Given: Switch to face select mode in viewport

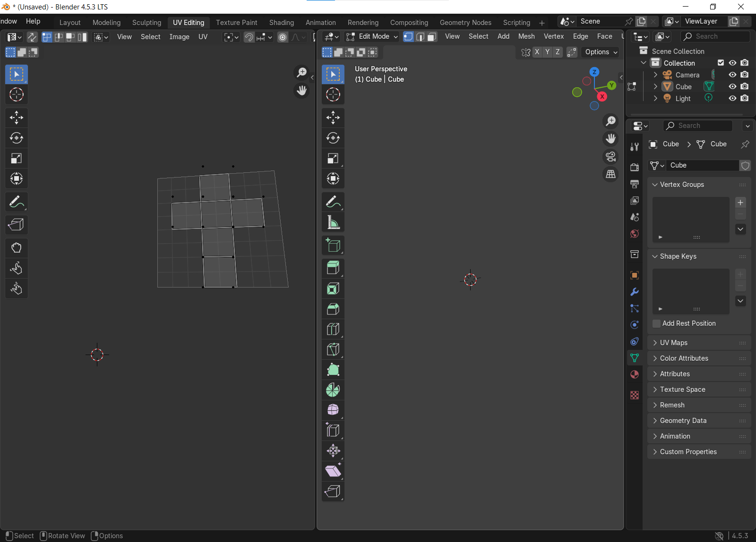Looking at the screenshot, I should pos(432,36).
